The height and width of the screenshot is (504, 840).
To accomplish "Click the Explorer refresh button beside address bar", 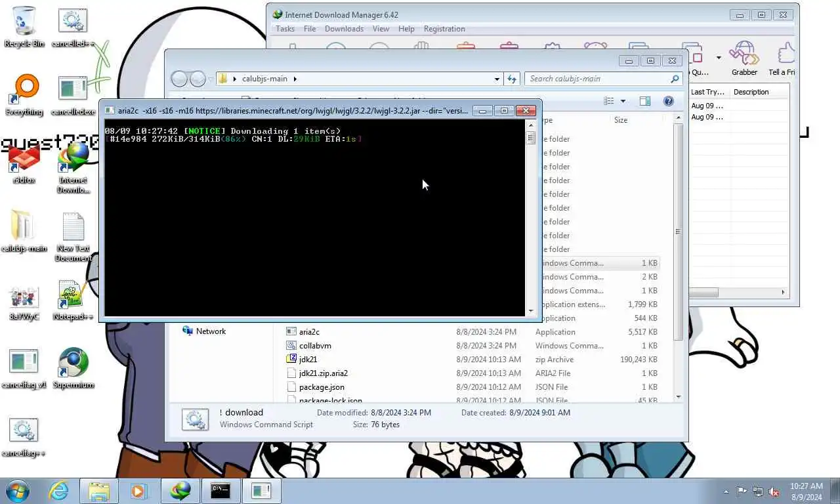I will click(513, 79).
